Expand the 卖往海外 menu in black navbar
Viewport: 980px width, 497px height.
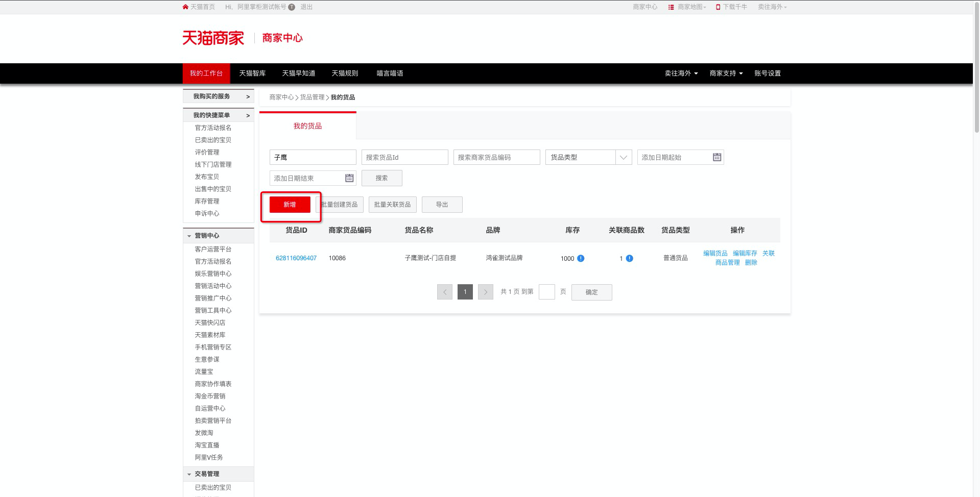tap(681, 73)
